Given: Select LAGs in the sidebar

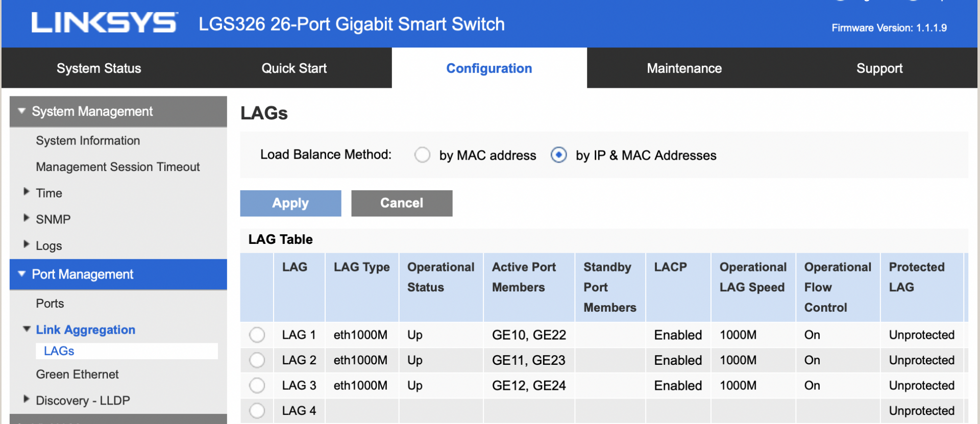Looking at the screenshot, I should [x=127, y=351].
